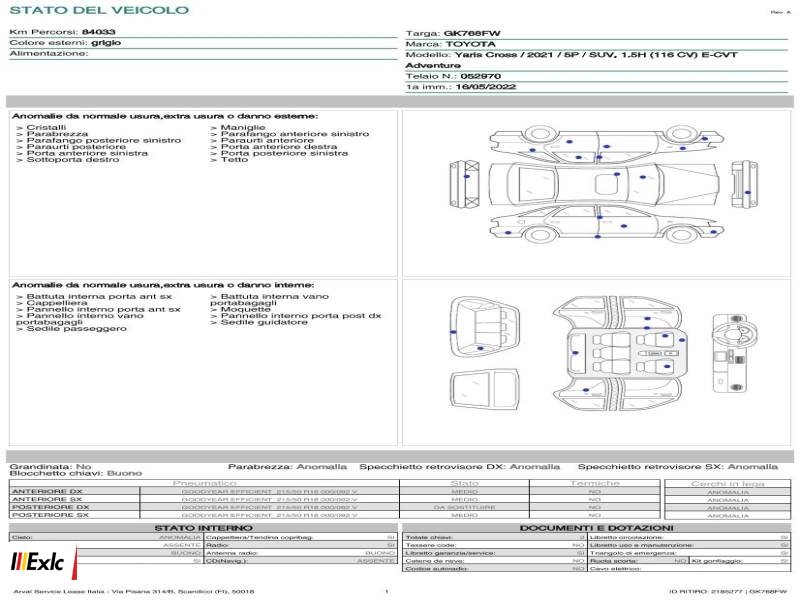Select the first registration date '16/05/2022'
Screen dimensions: 800x600
[x=486, y=87]
